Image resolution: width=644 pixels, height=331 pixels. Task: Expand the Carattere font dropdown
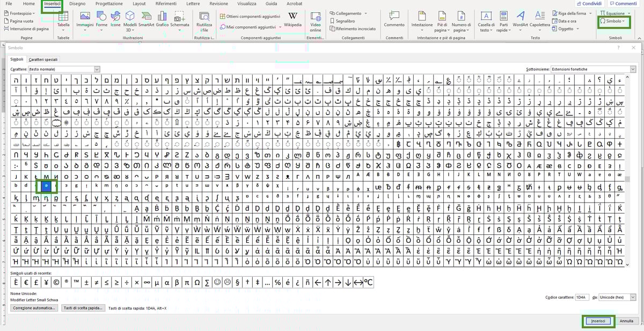point(97,69)
